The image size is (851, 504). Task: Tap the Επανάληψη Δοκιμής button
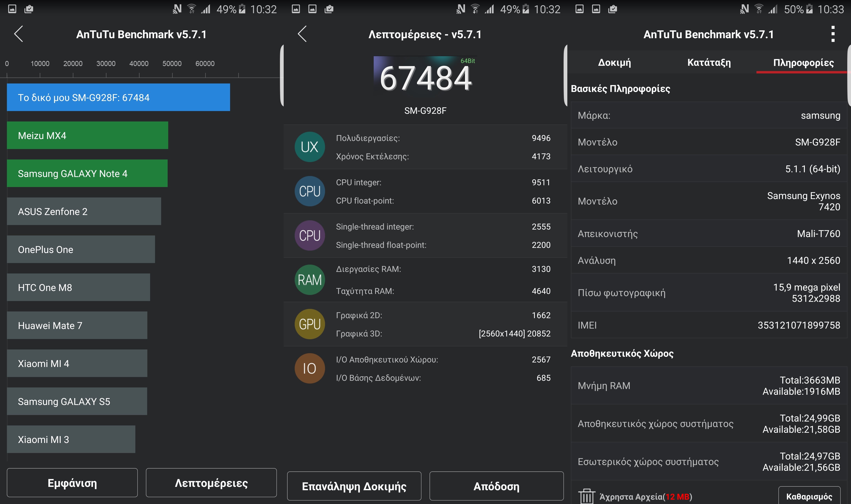pyautogui.click(x=354, y=486)
